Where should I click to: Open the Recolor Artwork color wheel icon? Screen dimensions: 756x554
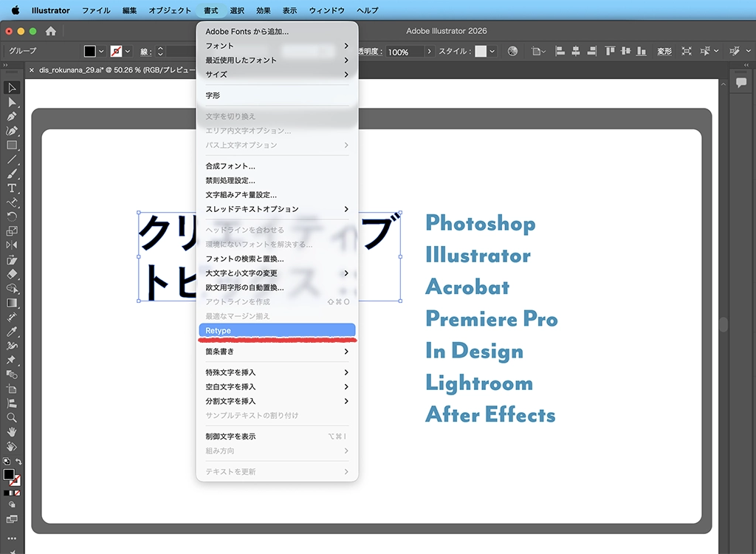tap(513, 52)
